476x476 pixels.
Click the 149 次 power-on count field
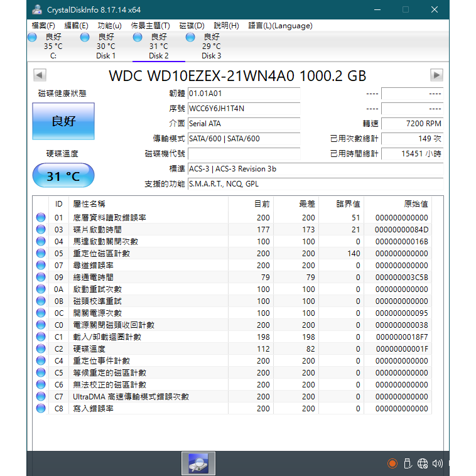tap(412, 139)
